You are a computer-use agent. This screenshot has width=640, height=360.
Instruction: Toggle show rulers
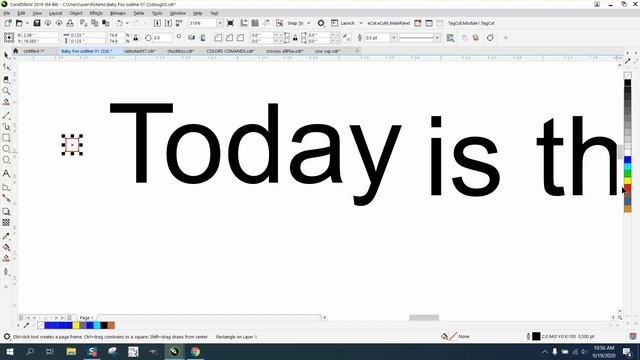(x=244, y=23)
